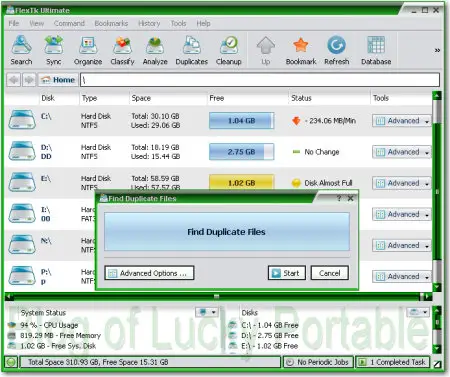450x377 pixels.
Task: Sort by the Free column header
Action: (217, 98)
